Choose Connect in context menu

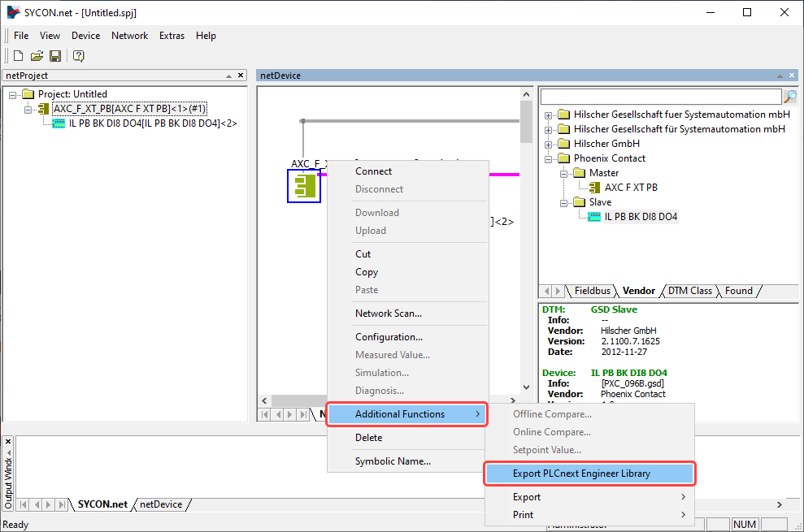pos(407,171)
